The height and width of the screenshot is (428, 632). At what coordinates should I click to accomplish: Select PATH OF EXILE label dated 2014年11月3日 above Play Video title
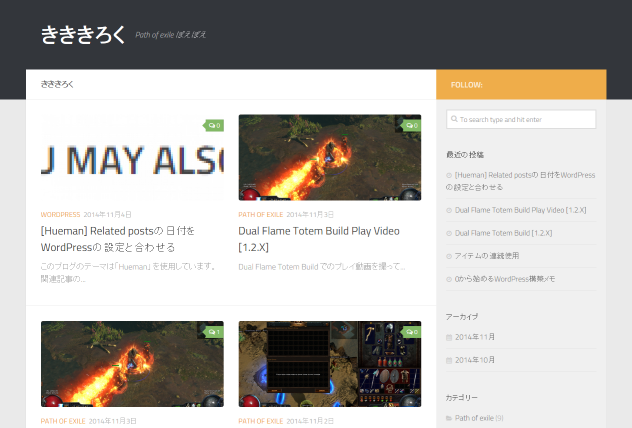(261, 214)
